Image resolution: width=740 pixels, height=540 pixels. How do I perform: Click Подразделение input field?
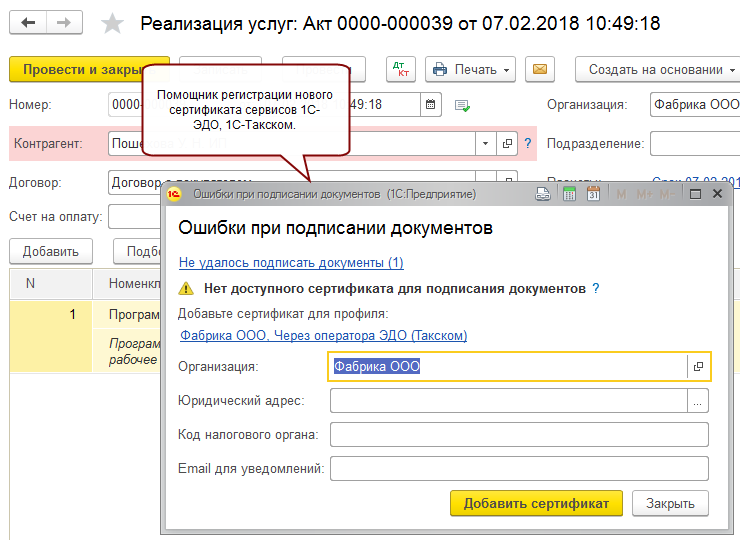[695, 143]
